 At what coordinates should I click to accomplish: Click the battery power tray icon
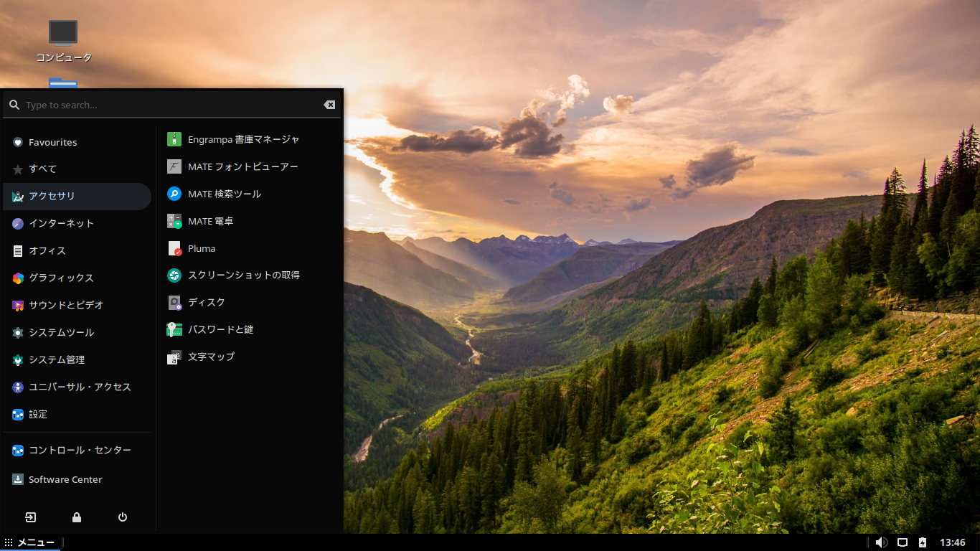point(923,542)
